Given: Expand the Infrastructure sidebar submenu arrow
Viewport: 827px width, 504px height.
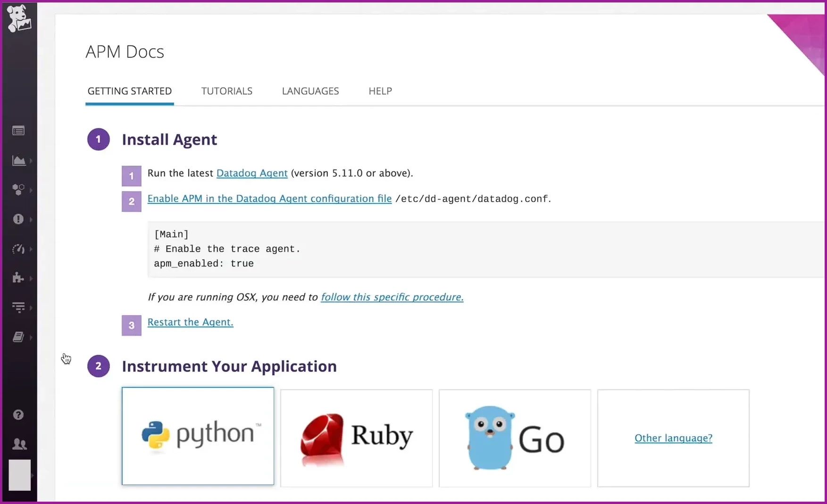Looking at the screenshot, I should pyautogui.click(x=31, y=190).
